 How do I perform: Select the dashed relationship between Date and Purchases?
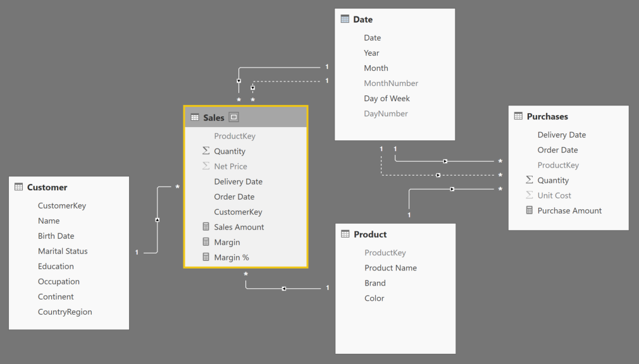pyautogui.click(x=437, y=175)
